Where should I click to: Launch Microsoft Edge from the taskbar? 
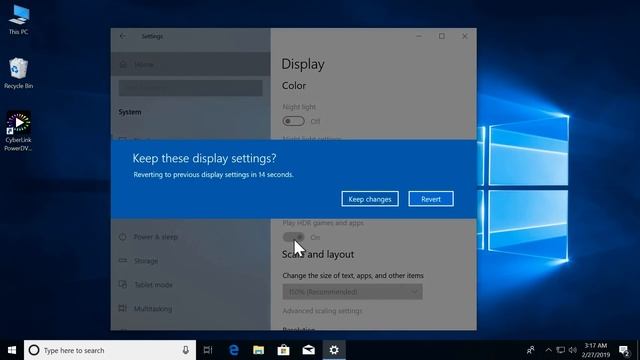click(x=234, y=350)
